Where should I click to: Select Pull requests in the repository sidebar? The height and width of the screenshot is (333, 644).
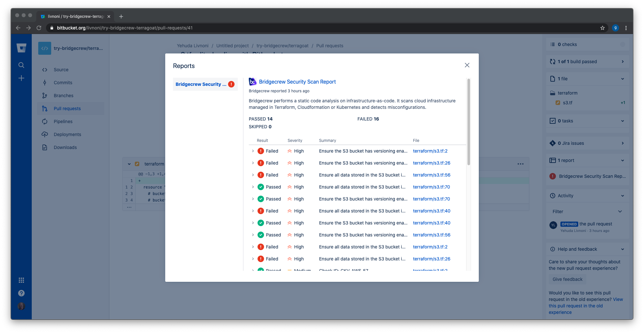tap(71, 109)
